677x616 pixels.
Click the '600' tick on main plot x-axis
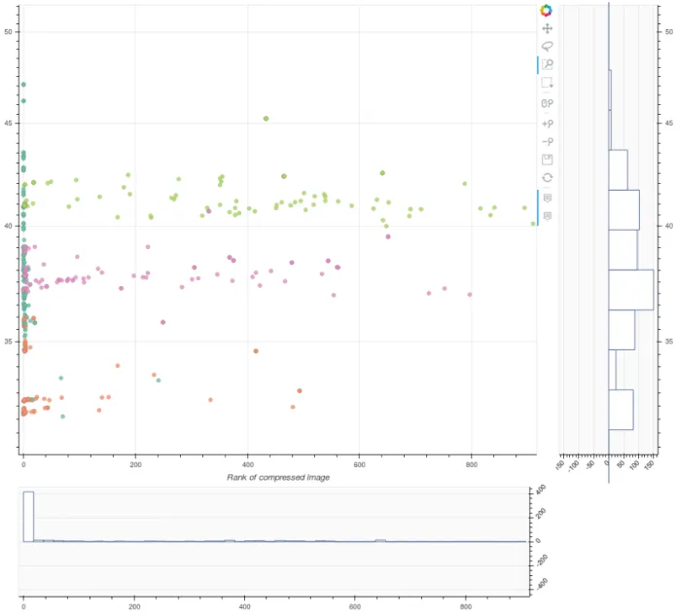point(359,465)
